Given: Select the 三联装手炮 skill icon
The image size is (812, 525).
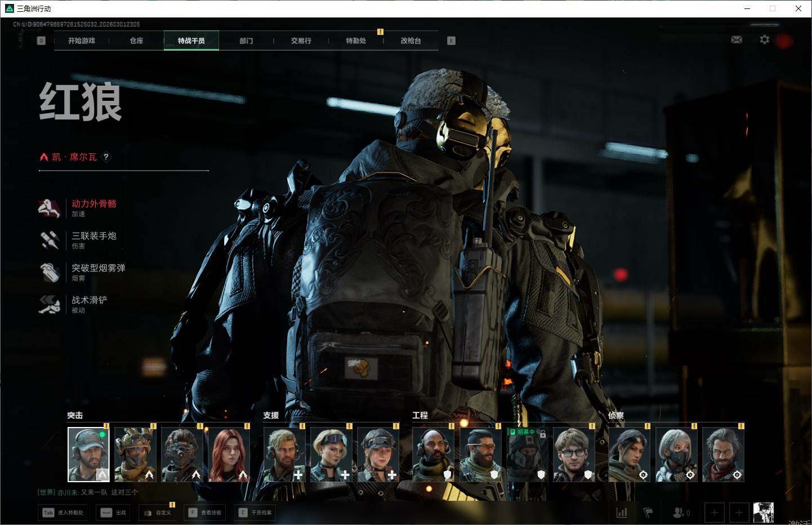Looking at the screenshot, I should pyautogui.click(x=50, y=241).
